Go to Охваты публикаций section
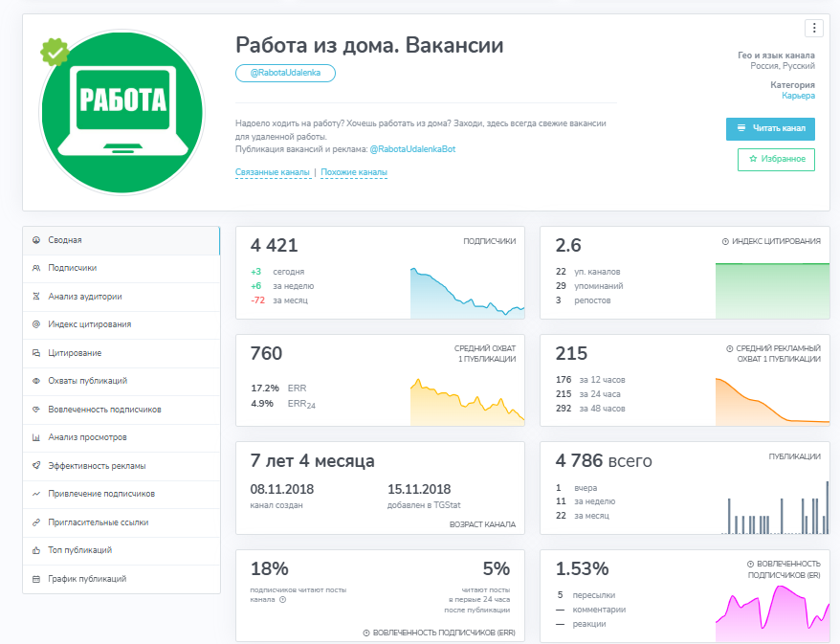The image size is (840, 644). pyautogui.click(x=122, y=381)
